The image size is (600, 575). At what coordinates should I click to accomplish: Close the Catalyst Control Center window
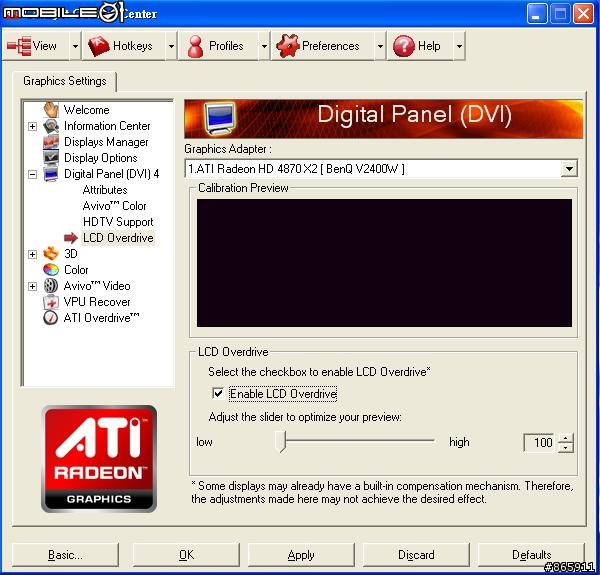(584, 14)
